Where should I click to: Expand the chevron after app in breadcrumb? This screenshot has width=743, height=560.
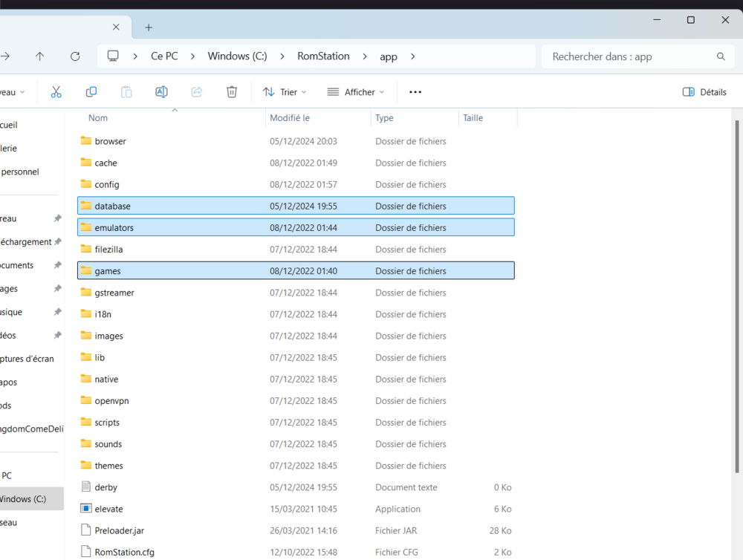point(413,56)
